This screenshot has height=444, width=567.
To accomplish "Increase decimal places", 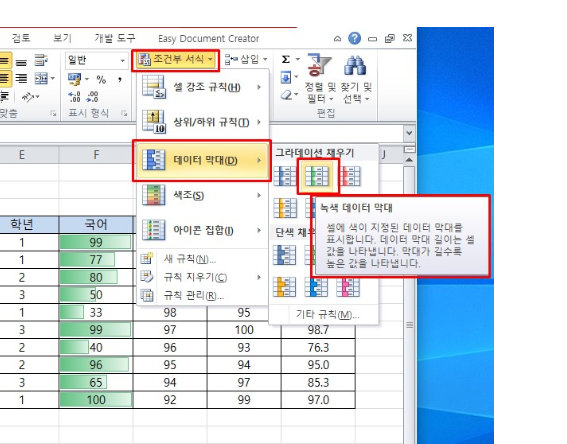I will click(x=74, y=97).
